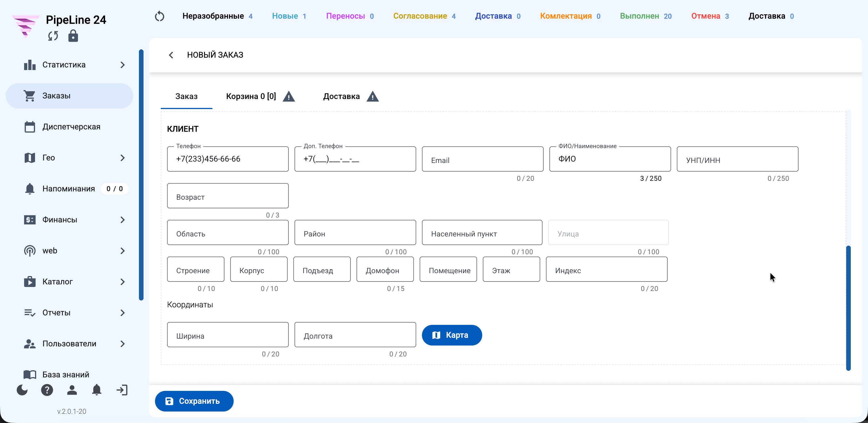Open user profile icon at sidebar bottom
868x423 pixels.
(x=72, y=390)
